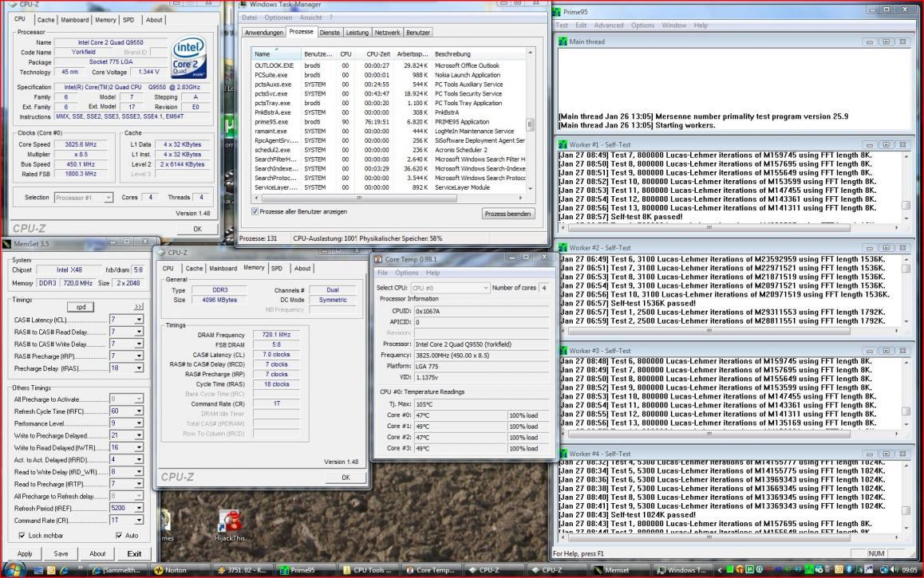Open the Read to Precharge (tRTP) dropdown
This screenshot has height=578, width=924.
click(x=139, y=484)
